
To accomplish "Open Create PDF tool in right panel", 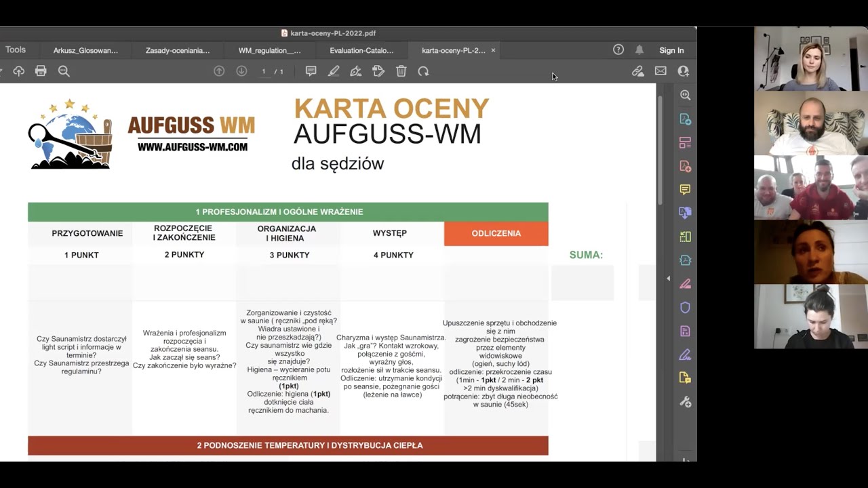I will coord(685,119).
